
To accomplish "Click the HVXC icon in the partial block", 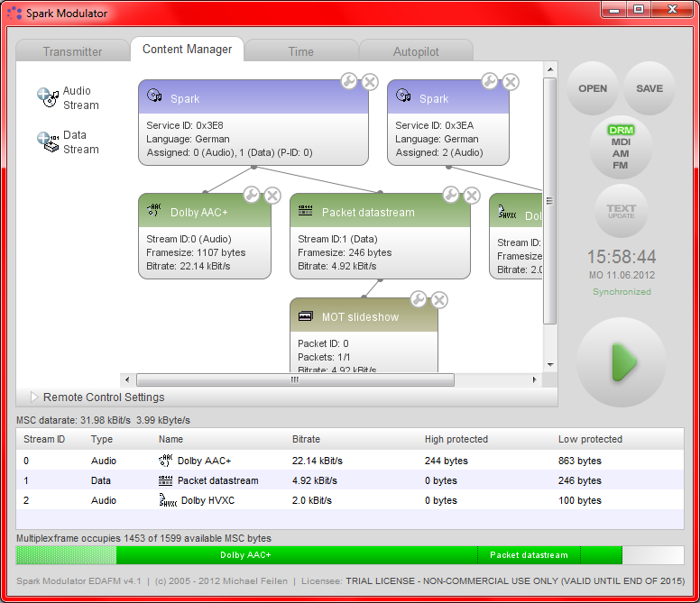I will (x=507, y=212).
